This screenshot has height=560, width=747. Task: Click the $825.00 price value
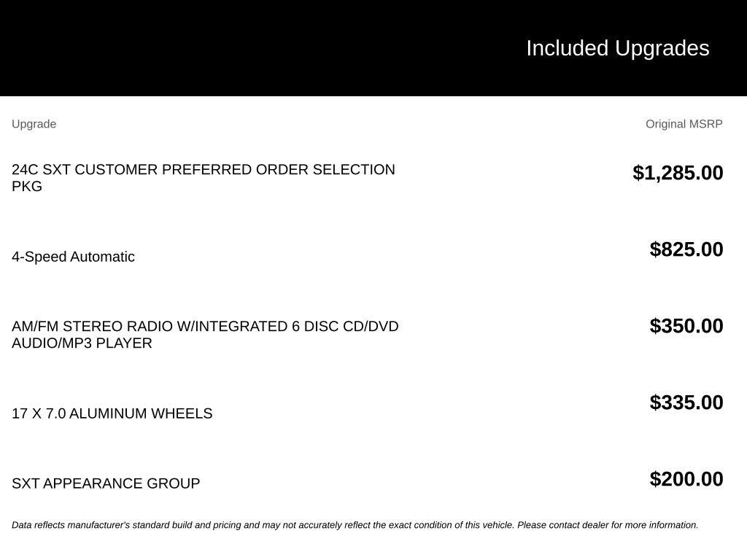[686, 249]
